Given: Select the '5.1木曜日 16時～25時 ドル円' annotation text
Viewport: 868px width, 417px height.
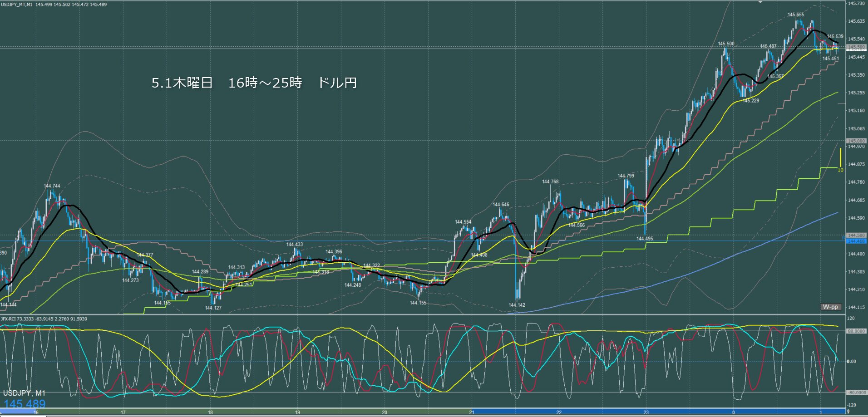Looking at the screenshot, I should click(254, 83).
